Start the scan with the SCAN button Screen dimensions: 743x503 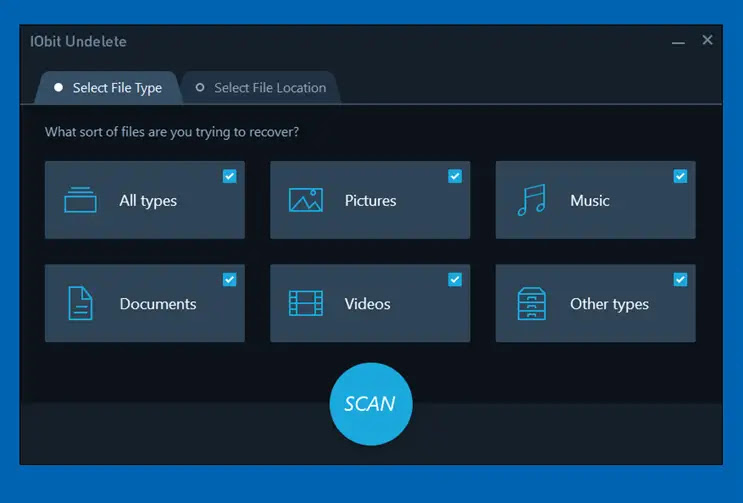click(x=371, y=404)
